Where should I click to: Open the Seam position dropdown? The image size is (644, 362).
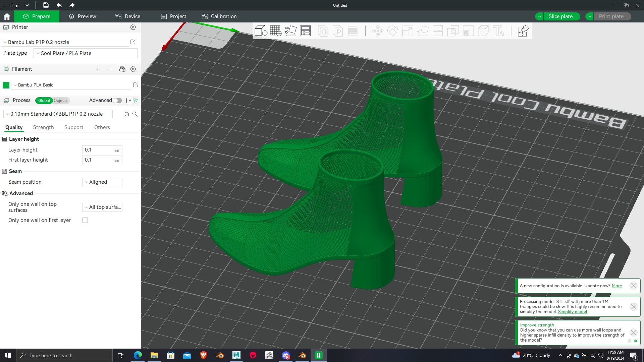pos(102,182)
